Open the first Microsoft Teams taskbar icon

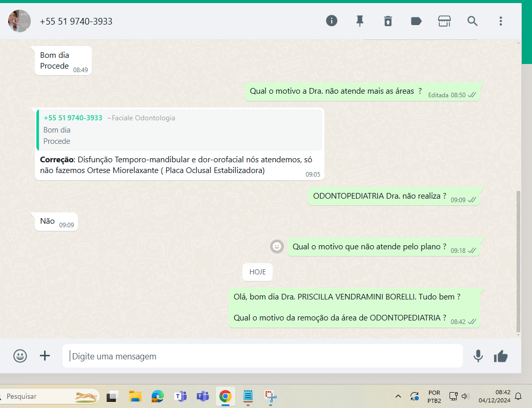click(180, 396)
